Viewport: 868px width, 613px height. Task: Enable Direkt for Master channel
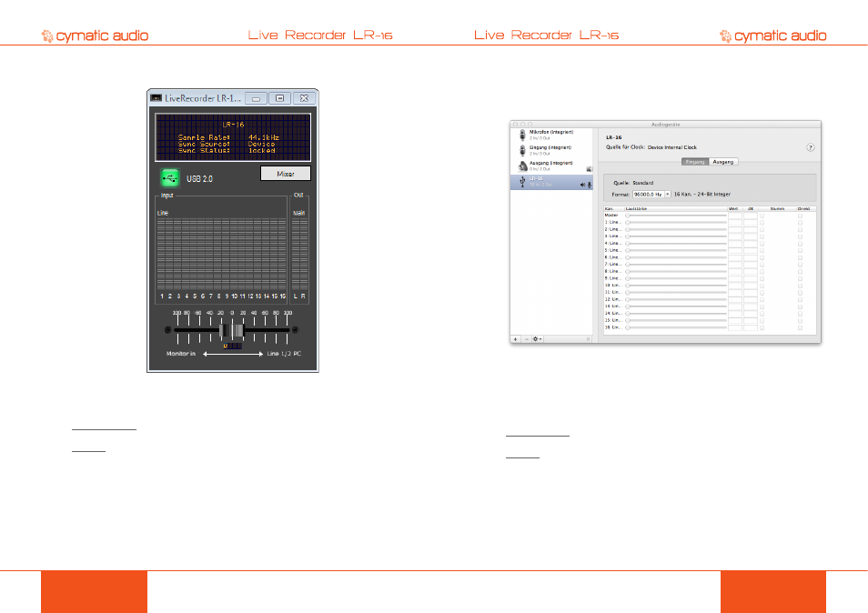[x=800, y=216]
